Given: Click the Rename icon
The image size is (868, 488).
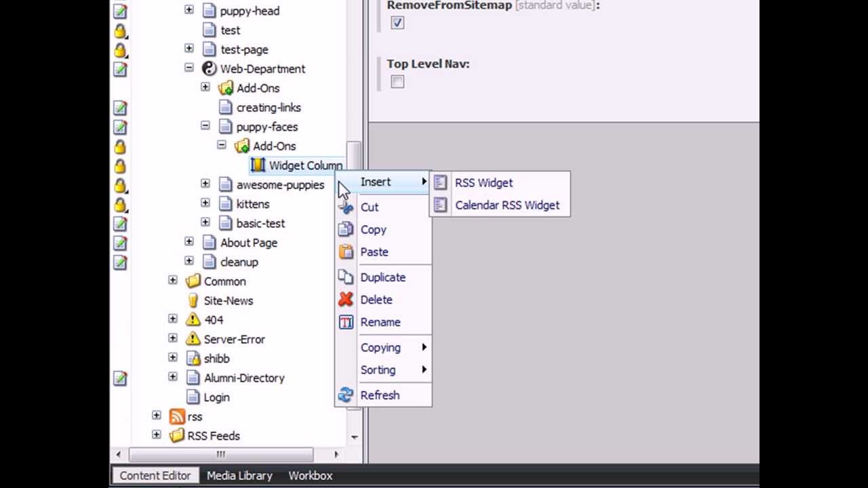Looking at the screenshot, I should point(346,322).
